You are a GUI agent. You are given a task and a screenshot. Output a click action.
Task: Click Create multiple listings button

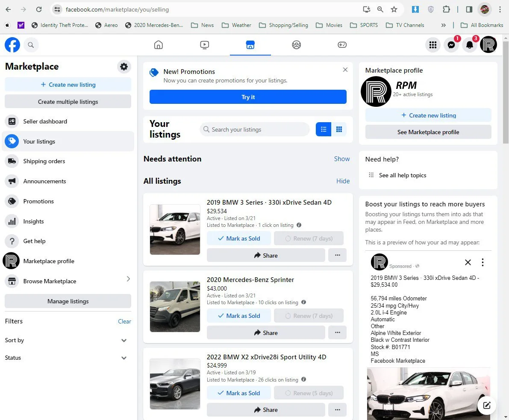tap(68, 102)
